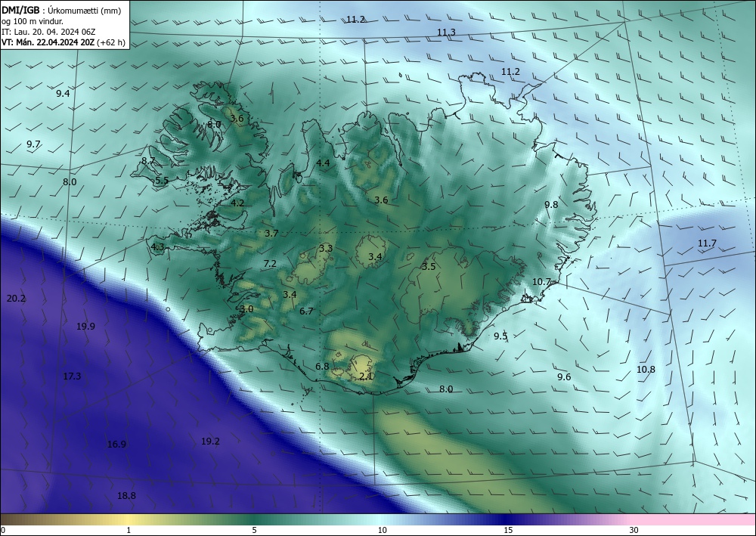Click the 8.7 value on the map
This screenshot has height=536, width=756.
click(148, 161)
